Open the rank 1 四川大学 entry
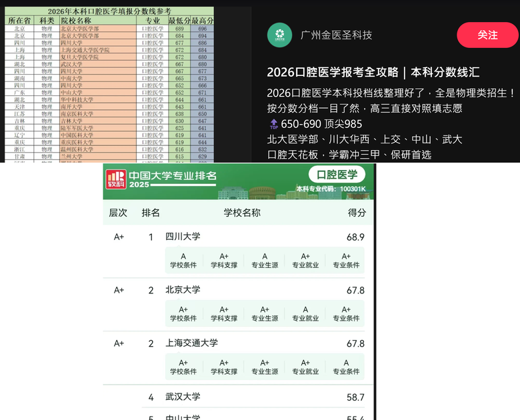The height and width of the screenshot is (420, 520). (183, 237)
